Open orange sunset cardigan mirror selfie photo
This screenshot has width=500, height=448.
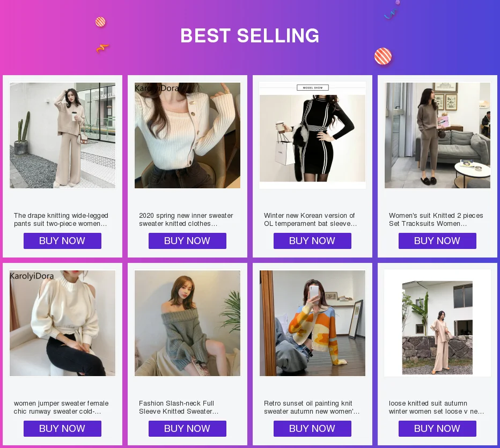pyautogui.click(x=312, y=323)
